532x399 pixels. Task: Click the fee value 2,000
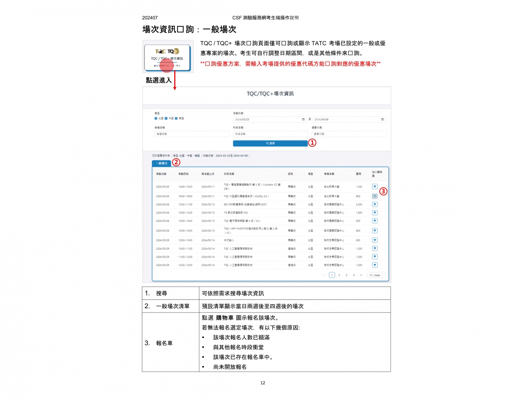coord(359,204)
